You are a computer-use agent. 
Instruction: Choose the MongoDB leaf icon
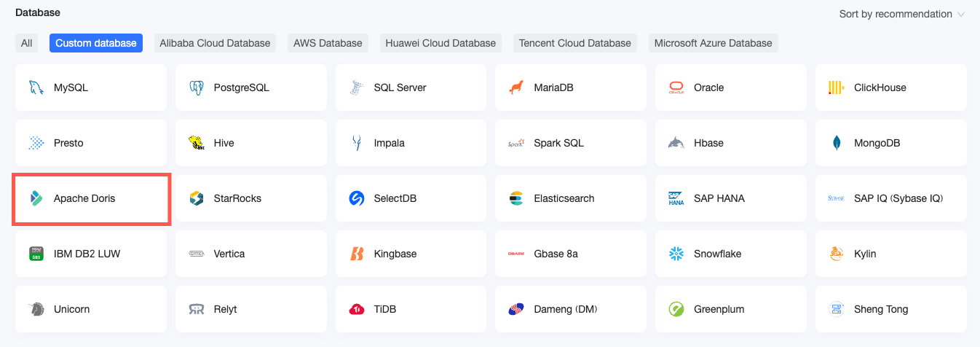[837, 143]
